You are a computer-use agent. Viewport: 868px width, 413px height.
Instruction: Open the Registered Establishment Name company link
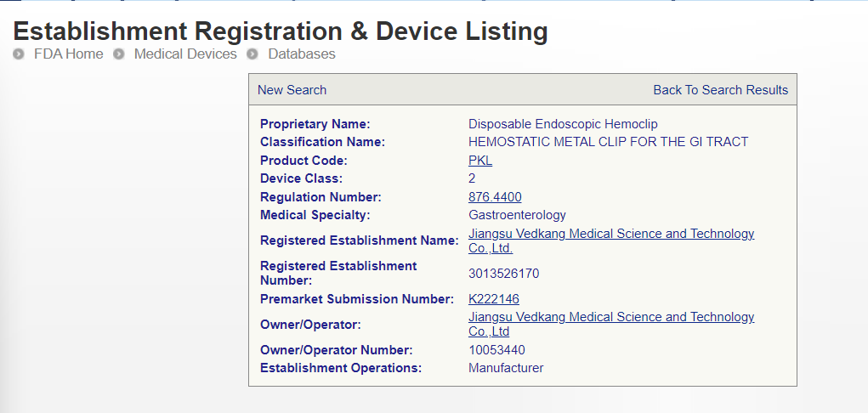610,235
